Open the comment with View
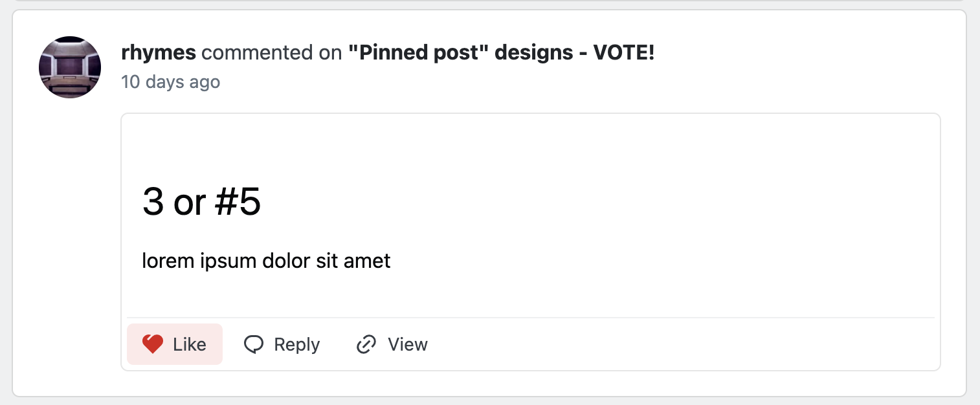The width and height of the screenshot is (980, 405). pos(407,344)
